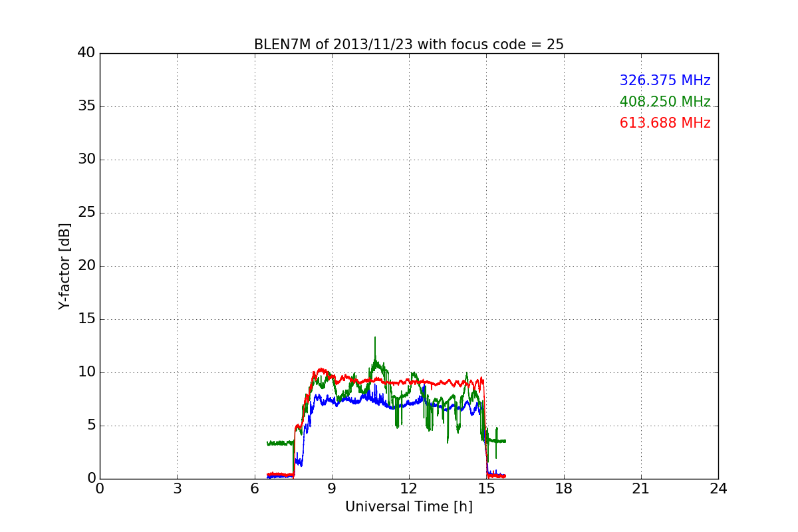Click the Y-factor [dB] axis label
Image resolution: width=798 pixels, height=532 pixels.
pyautogui.click(x=65, y=266)
